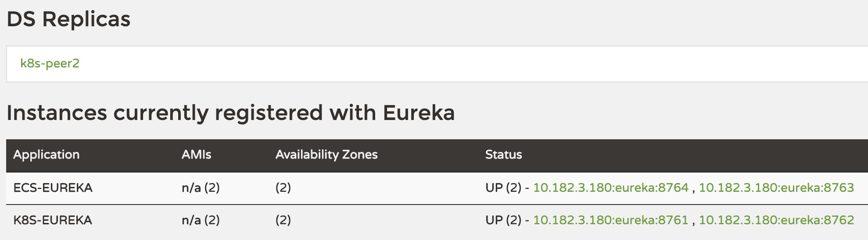Screen dimensions: 868x240
Task: Open the 10.182.3.180:eureka:8764 instance link
Action: point(610,188)
